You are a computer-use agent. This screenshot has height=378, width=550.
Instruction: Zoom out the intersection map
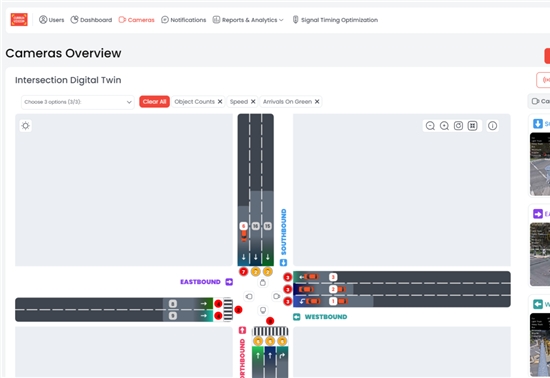430,126
